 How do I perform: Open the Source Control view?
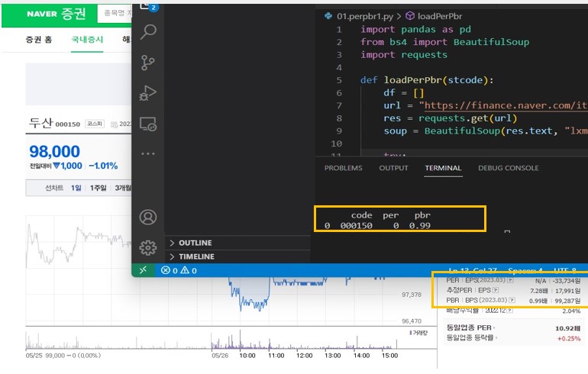click(x=147, y=63)
